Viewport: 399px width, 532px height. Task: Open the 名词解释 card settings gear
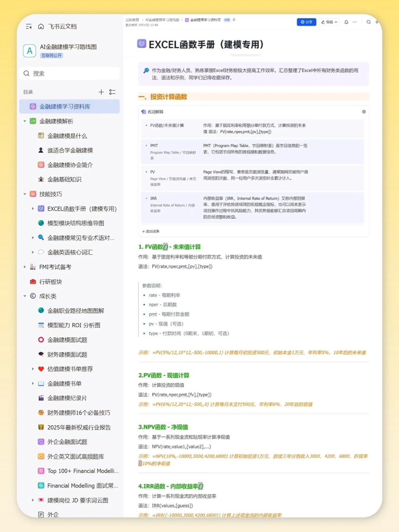pyautogui.click(x=363, y=111)
